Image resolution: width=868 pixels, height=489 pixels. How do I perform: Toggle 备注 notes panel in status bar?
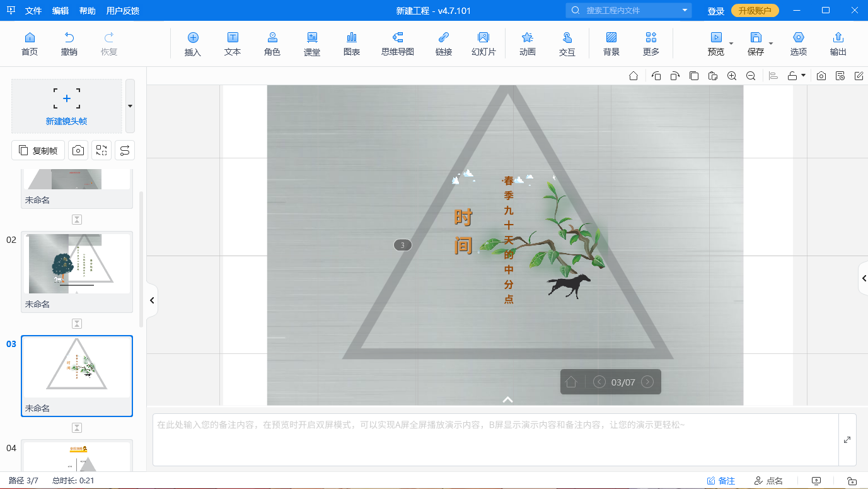pos(721,481)
